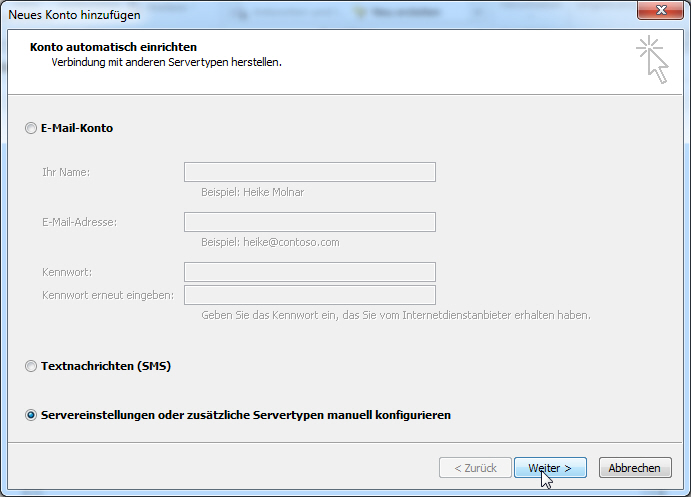
Task: Select manual server configuration radio option
Action: click(31, 415)
